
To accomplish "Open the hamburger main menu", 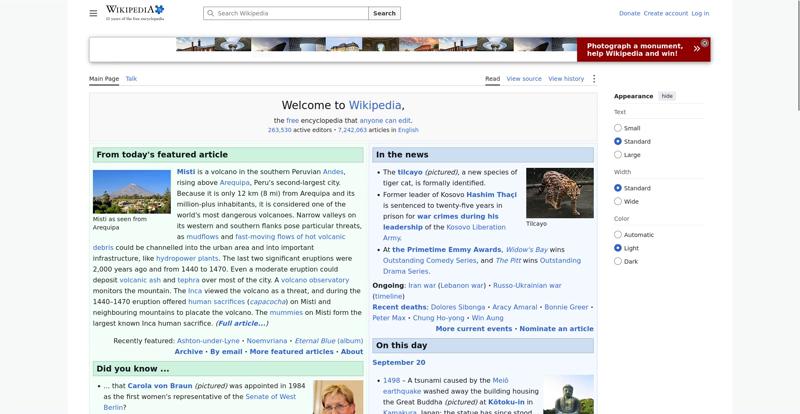I will click(93, 13).
